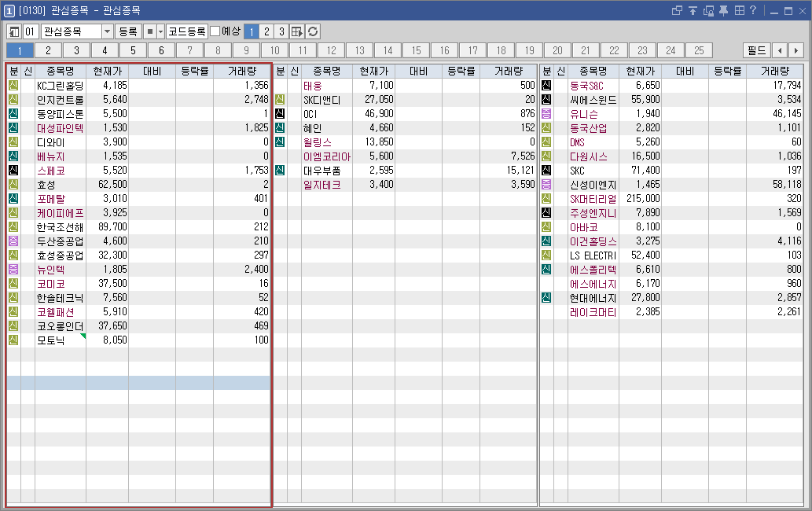This screenshot has height=511, width=812.
Task: Click the always-on-top arrow icon
Action: click(693, 10)
